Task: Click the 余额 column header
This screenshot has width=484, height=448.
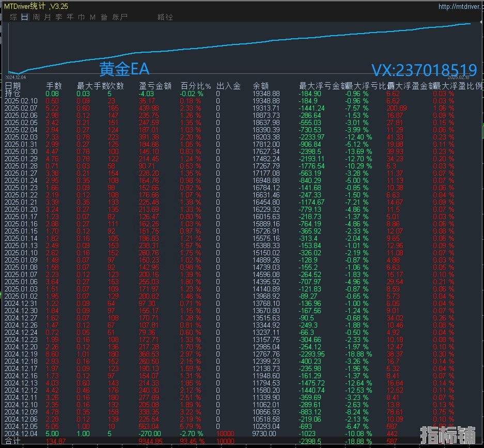Action: (x=260, y=86)
